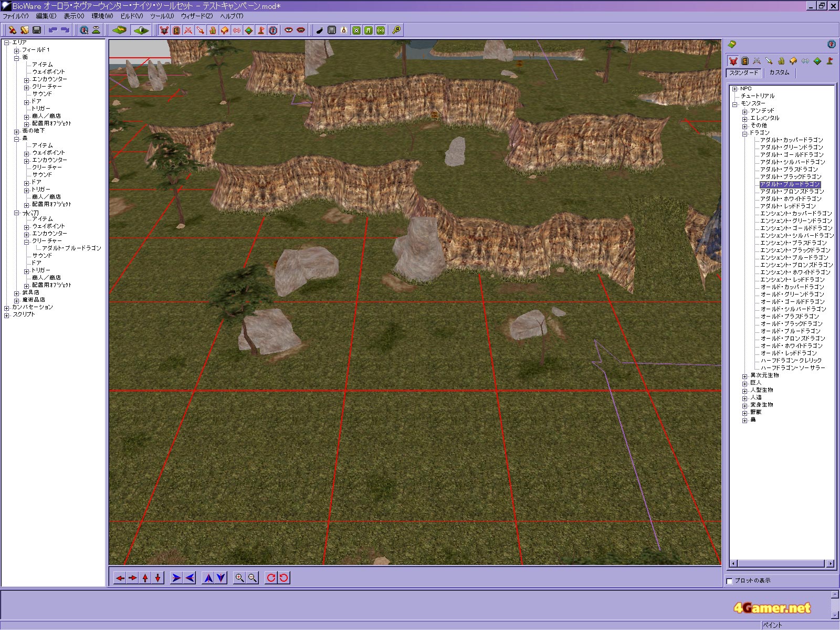
Task: Click the redo arrow in the toolbar
Action: 65,30
